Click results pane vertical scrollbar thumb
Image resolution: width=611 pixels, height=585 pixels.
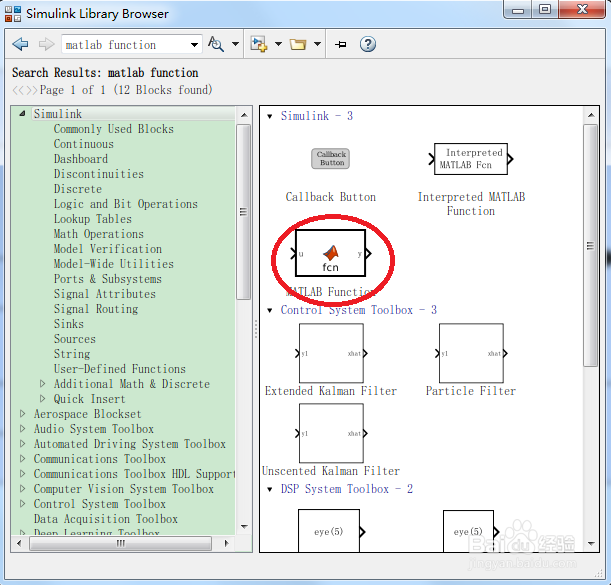tap(590, 245)
